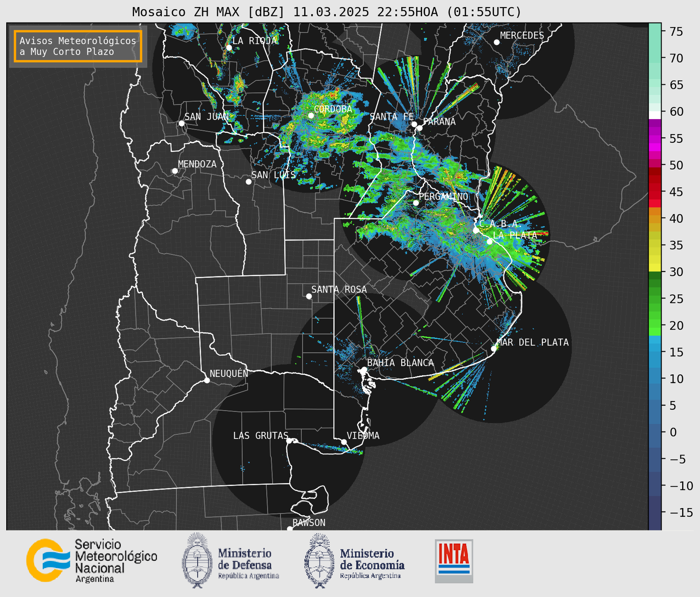Pick the magenta 55 dBZ colorbar band
The width and height of the screenshot is (700, 597).
pos(655,139)
